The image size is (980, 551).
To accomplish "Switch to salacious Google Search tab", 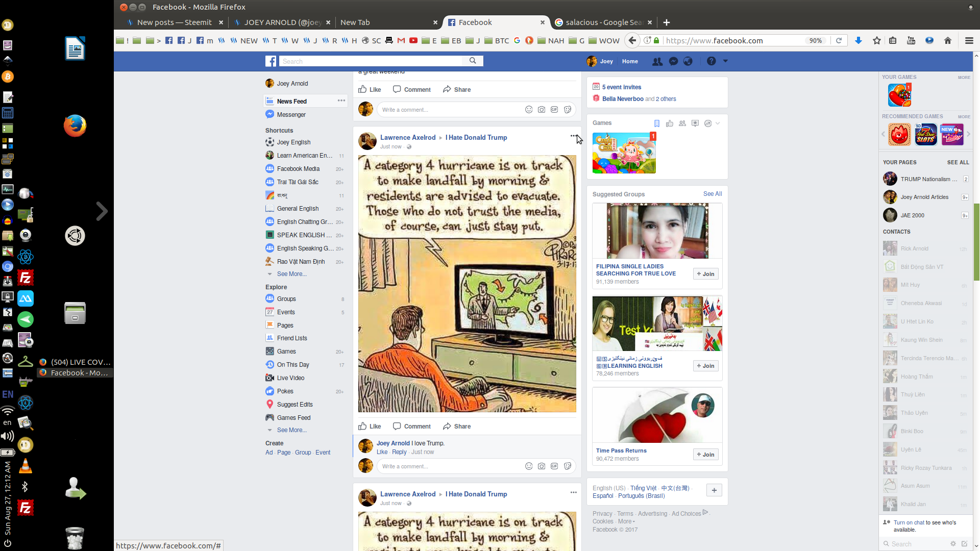I will (603, 22).
